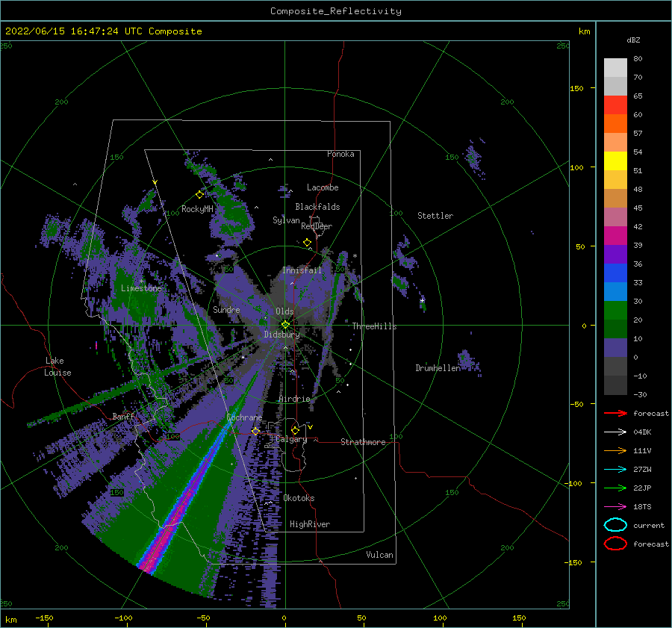Image resolution: width=672 pixels, height=628 pixels.
Task: Click the white 04DK arrow icon
Action: 615,432
